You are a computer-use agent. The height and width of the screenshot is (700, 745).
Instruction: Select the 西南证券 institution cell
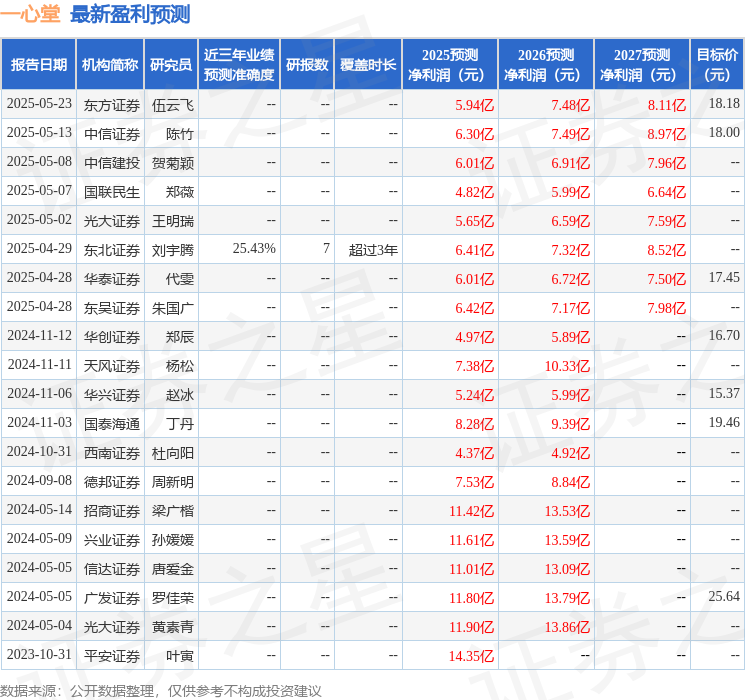(112, 453)
